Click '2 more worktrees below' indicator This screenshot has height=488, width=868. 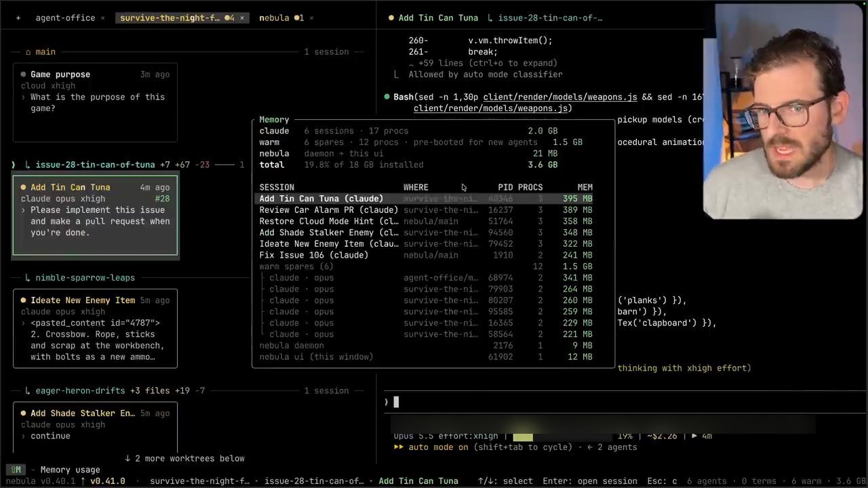pos(184,458)
